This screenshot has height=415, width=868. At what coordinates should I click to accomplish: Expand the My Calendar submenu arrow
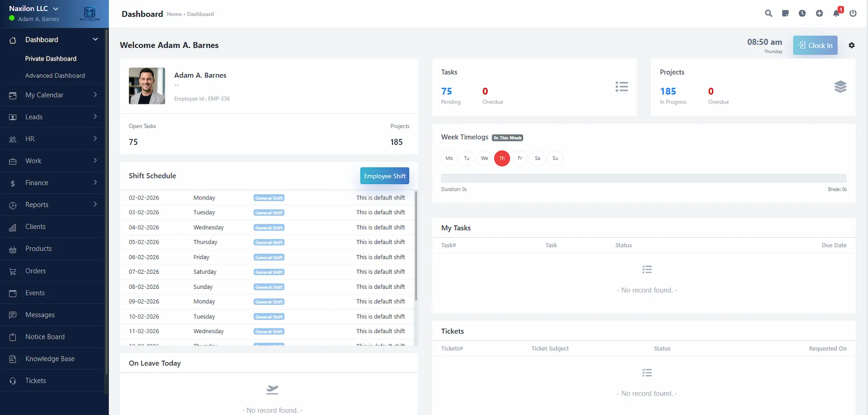pyautogui.click(x=95, y=94)
